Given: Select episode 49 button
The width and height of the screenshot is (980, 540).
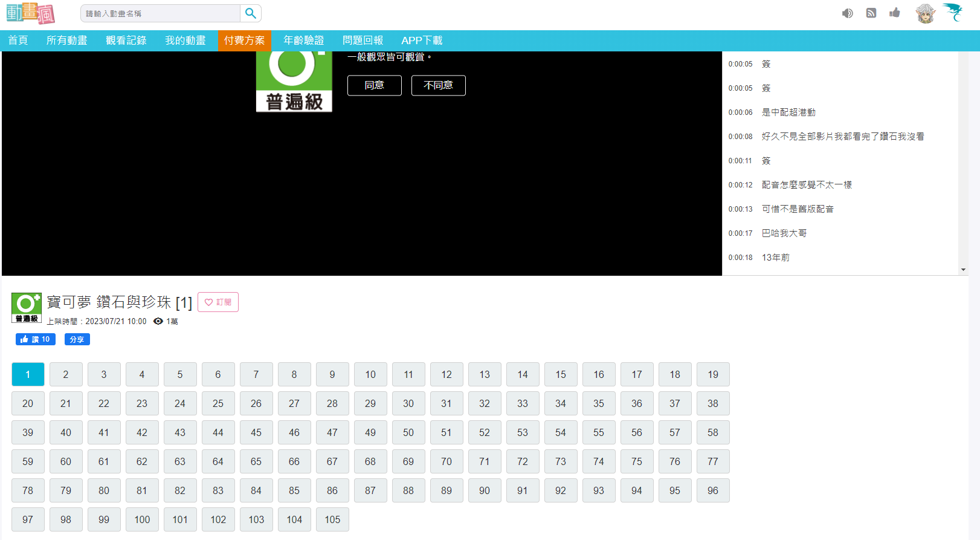Looking at the screenshot, I should (x=370, y=432).
